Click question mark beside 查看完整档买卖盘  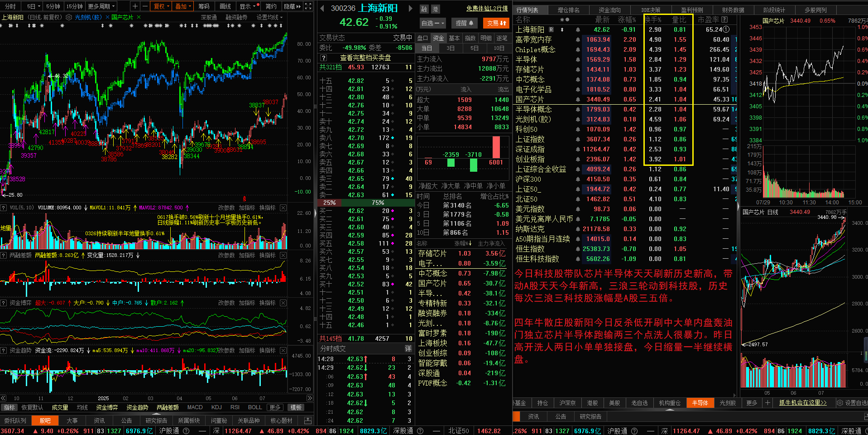pyautogui.click(x=323, y=58)
